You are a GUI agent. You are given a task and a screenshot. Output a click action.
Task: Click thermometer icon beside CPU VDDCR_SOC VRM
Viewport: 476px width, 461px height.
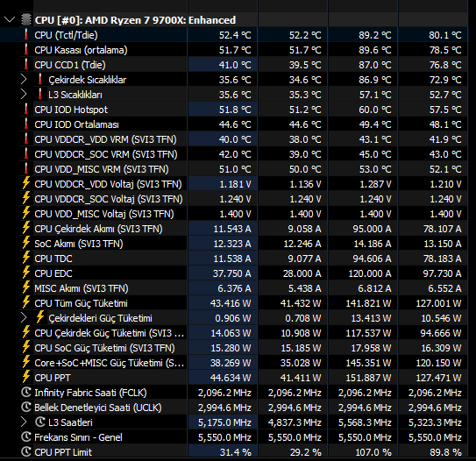pos(26,153)
